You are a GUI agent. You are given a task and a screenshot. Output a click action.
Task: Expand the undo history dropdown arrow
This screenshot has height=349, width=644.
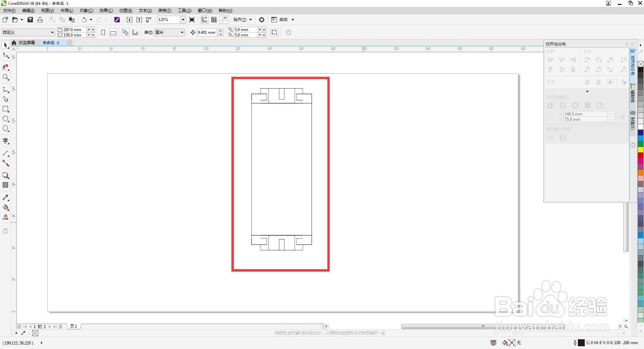pos(91,19)
